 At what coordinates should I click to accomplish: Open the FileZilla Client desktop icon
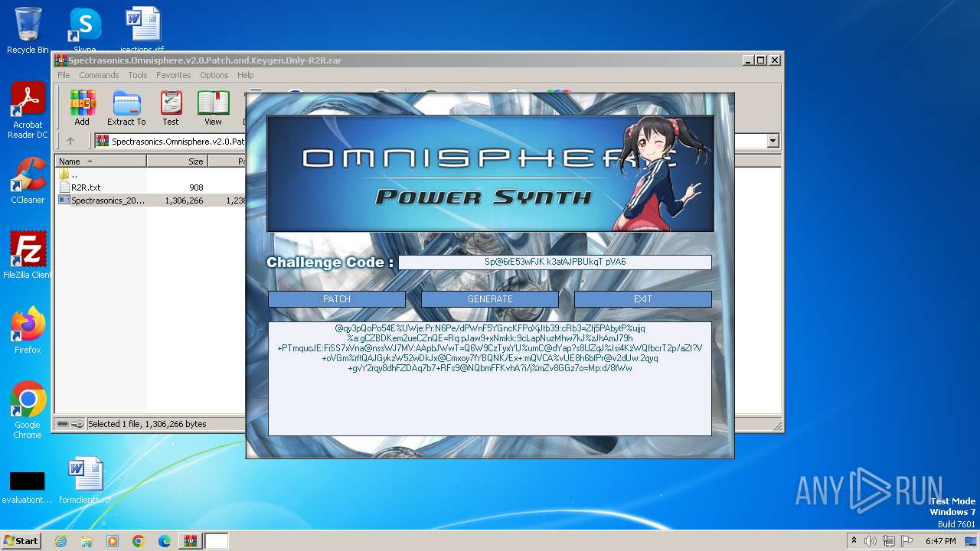(x=28, y=255)
